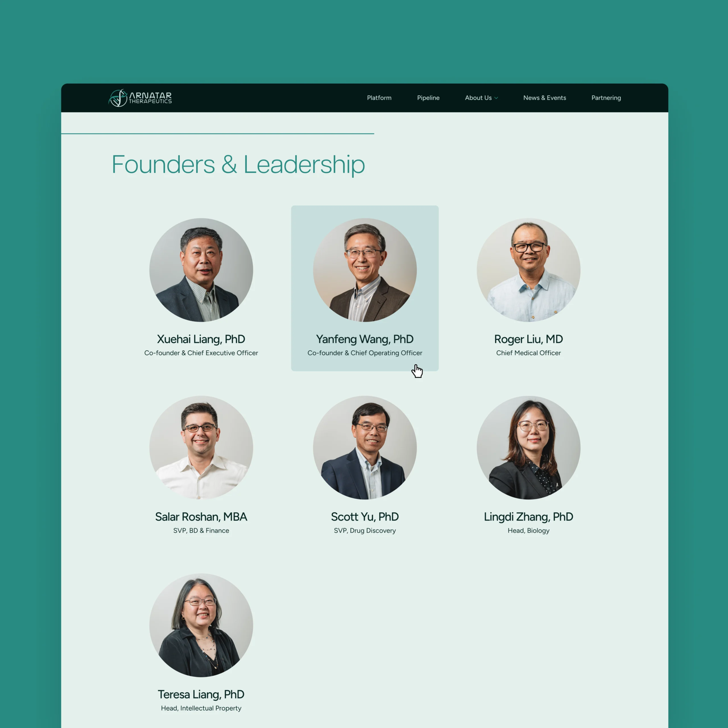728x728 pixels.
Task: Select the Teresa Liang, PhD name
Action: [201, 694]
